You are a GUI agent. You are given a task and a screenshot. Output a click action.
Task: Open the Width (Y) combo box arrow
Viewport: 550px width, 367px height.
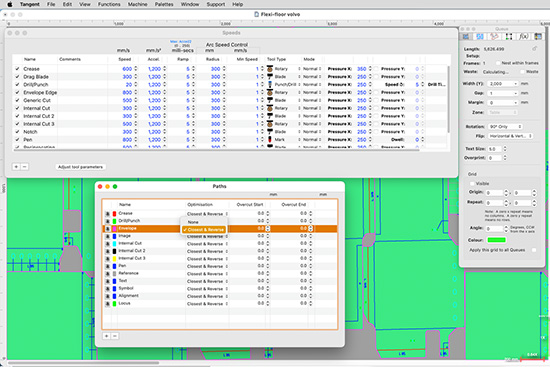point(515,84)
